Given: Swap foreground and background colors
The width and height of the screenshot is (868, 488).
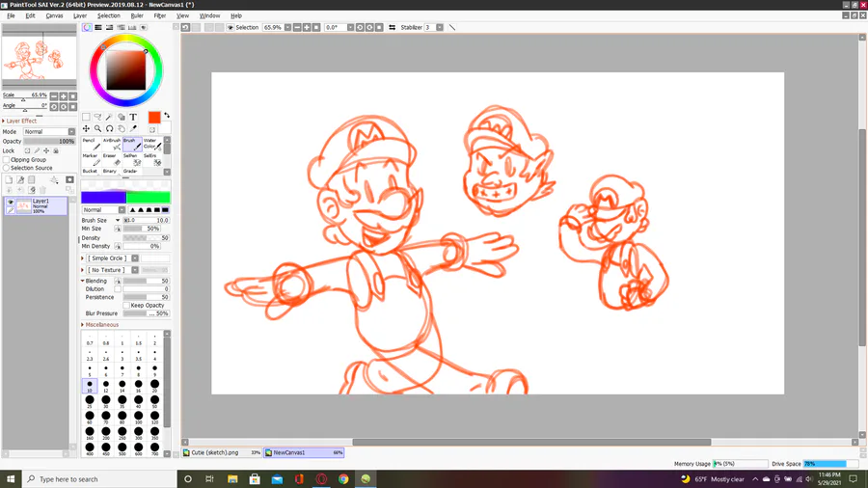Looking at the screenshot, I should (167, 116).
